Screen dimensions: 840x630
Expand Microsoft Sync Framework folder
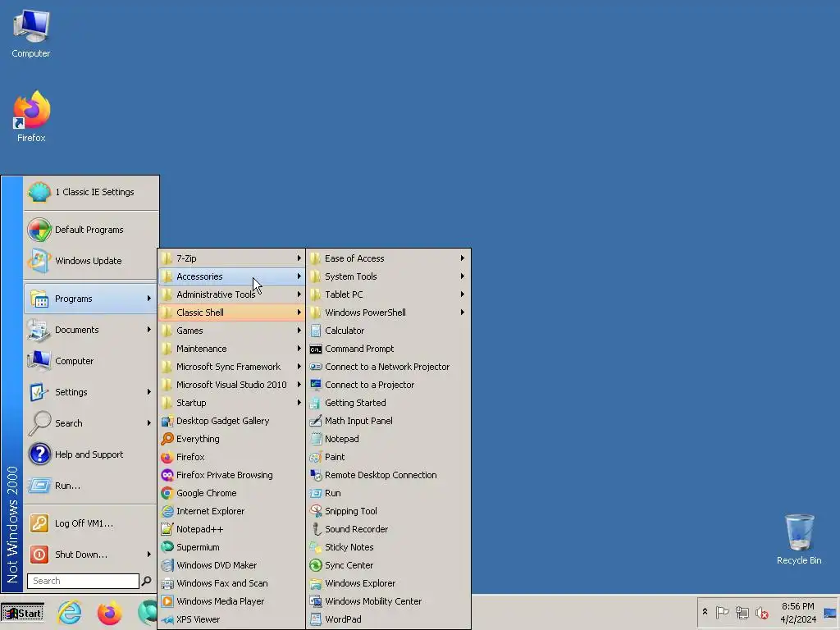231,367
